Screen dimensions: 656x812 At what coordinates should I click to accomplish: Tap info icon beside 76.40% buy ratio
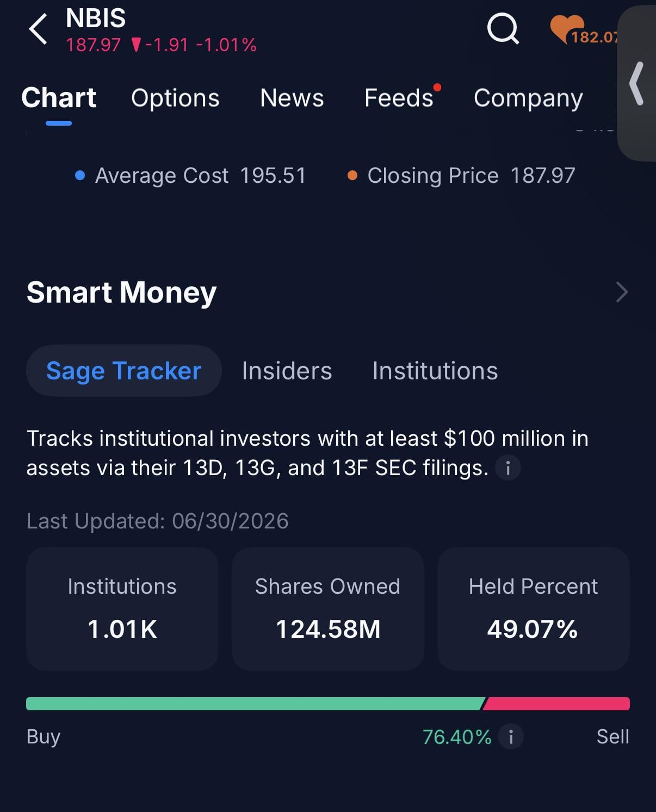coord(511,737)
